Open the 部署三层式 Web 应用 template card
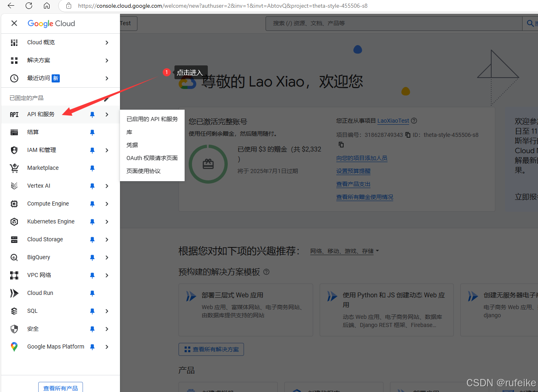The image size is (538, 392). pyautogui.click(x=246, y=310)
